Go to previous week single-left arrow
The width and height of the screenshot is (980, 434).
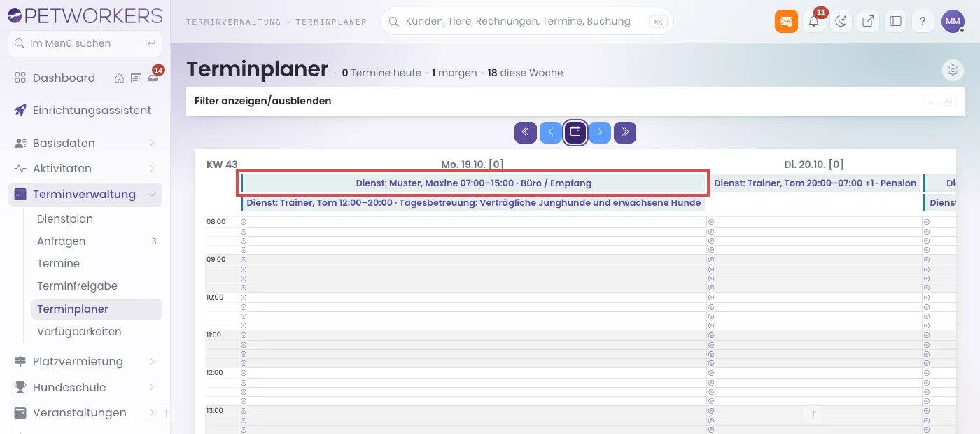[550, 132]
